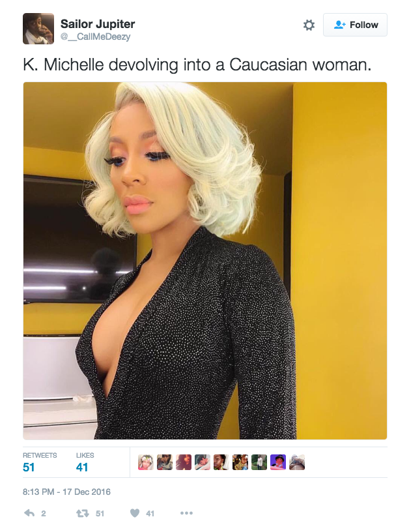409x532 pixels.
Task: Click the reply arrow icon
Action: (x=29, y=513)
